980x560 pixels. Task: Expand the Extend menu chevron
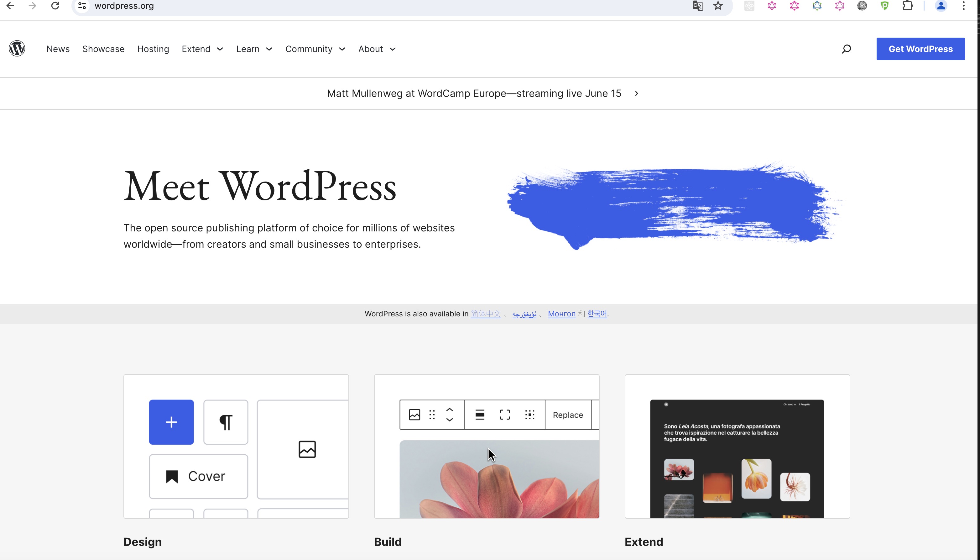point(220,49)
